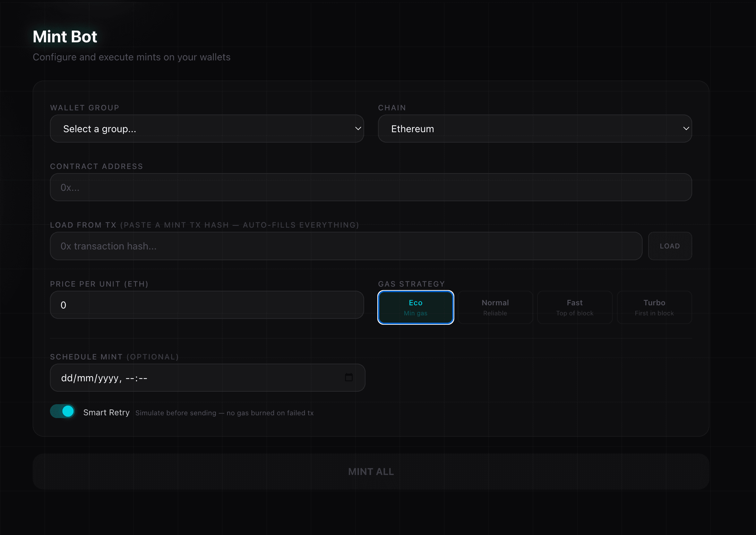Click the Wallet Group dropdown chevron

click(358, 128)
